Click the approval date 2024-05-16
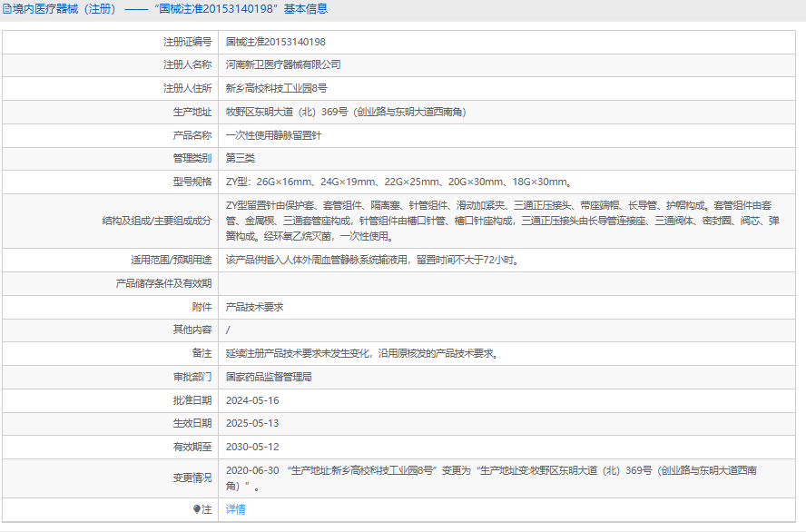The width and height of the screenshot is (806, 532). pyautogui.click(x=252, y=400)
